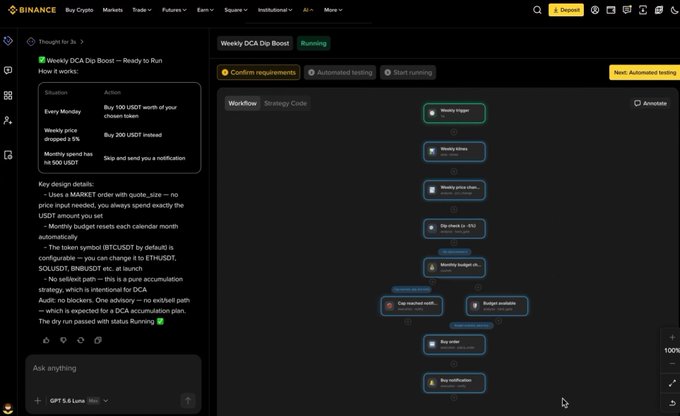The image size is (680, 416).
Task: Click the yellow Deposit button
Action: (x=566, y=10)
